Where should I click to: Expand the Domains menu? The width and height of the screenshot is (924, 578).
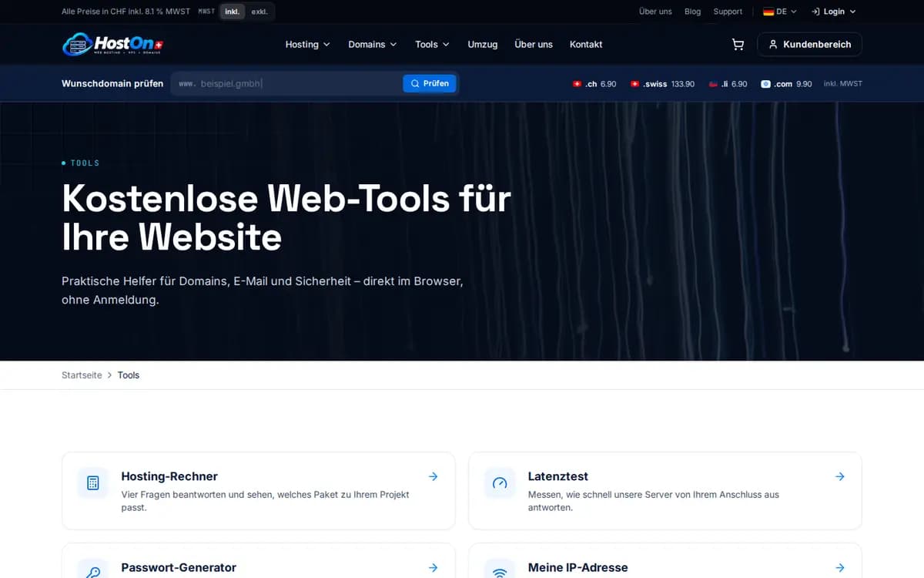coord(373,45)
